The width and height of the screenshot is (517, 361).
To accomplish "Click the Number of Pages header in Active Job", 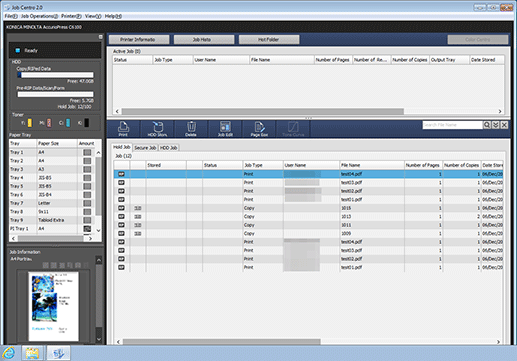I will point(333,60).
